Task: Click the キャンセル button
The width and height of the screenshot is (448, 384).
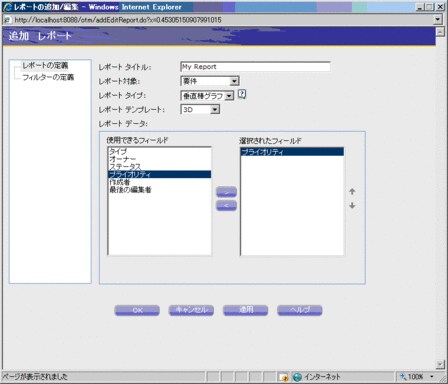Action: tap(191, 310)
